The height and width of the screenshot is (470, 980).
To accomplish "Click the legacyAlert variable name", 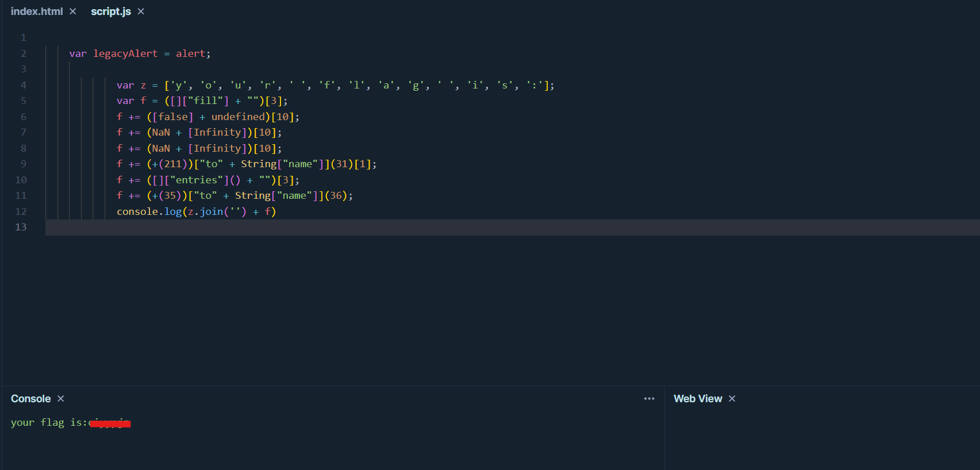I will [125, 53].
